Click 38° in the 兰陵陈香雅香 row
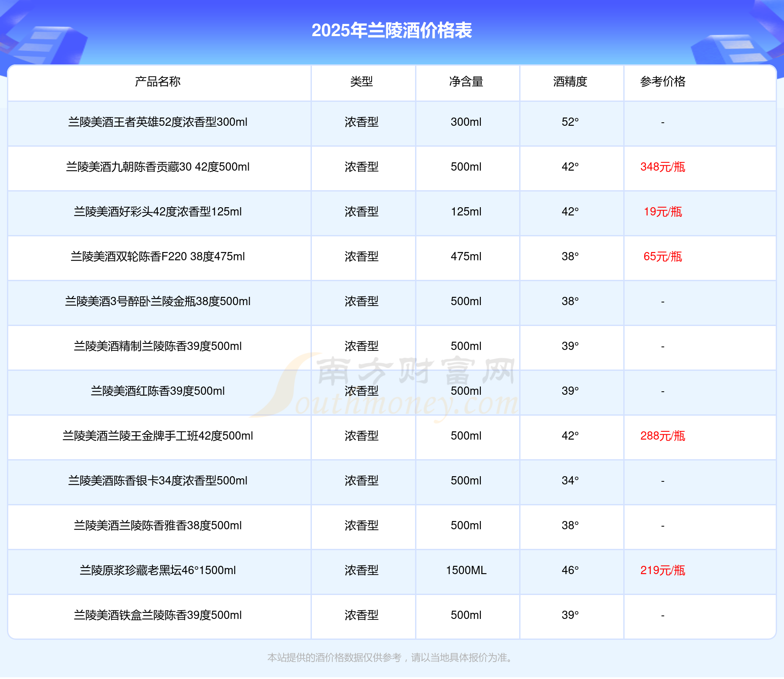Screen dimensions: 784x679 click(x=570, y=525)
